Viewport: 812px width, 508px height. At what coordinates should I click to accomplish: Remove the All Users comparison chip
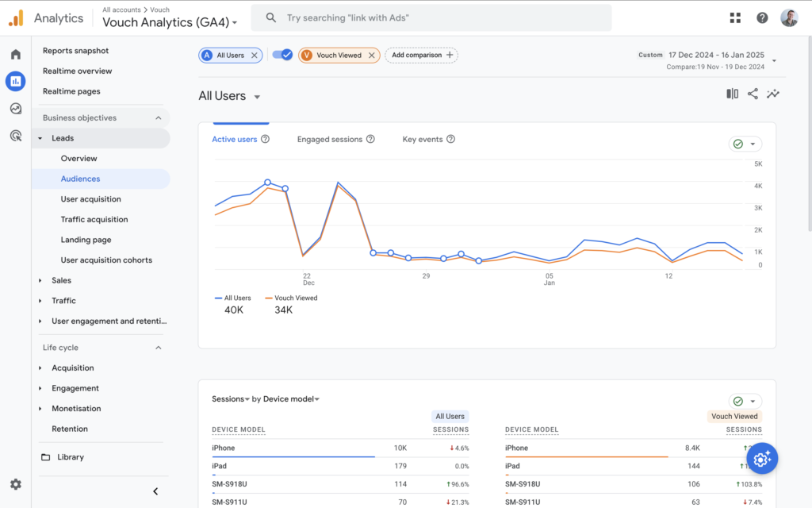(255, 56)
